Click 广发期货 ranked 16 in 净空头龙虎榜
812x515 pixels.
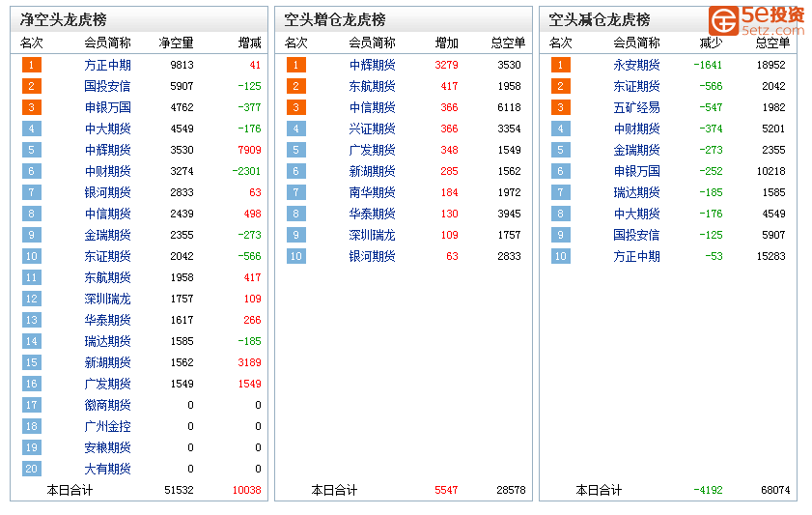pos(108,384)
